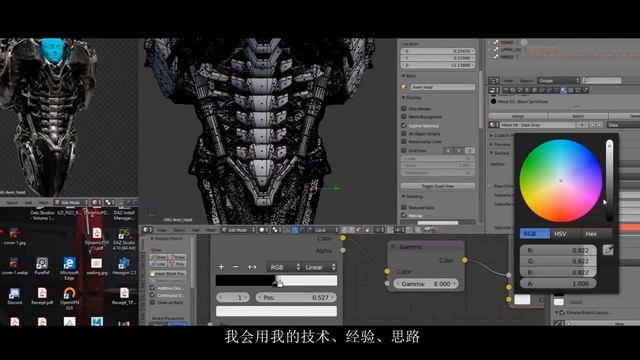Open Linear interpolation dropdown
The width and height of the screenshot is (640, 360).
pos(320,267)
